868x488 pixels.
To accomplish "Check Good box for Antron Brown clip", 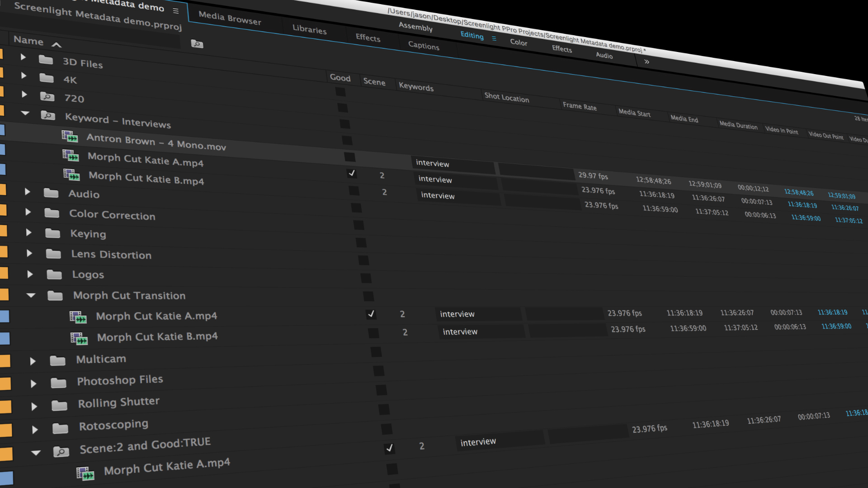I will [349, 157].
